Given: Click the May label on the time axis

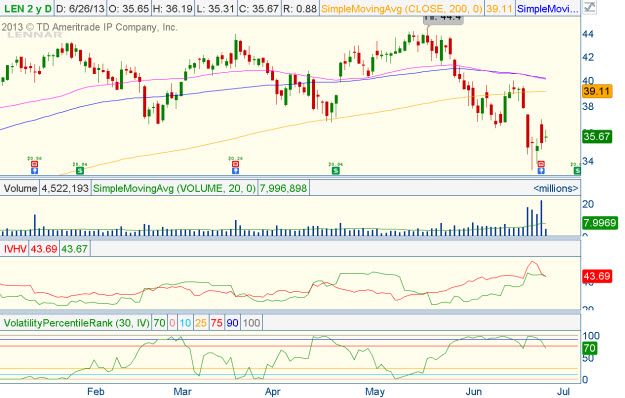Looking at the screenshot, I should click(375, 392).
